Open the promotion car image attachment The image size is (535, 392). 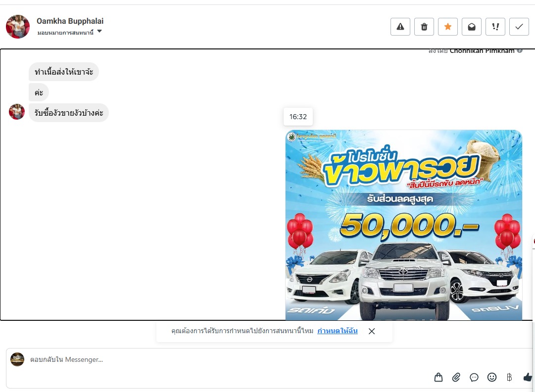(404, 225)
